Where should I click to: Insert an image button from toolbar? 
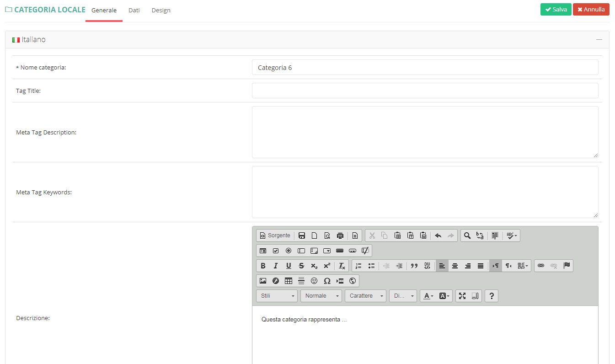pos(353,251)
